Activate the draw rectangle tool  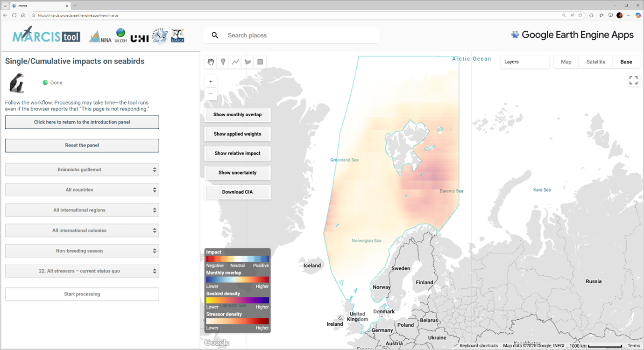click(x=260, y=62)
